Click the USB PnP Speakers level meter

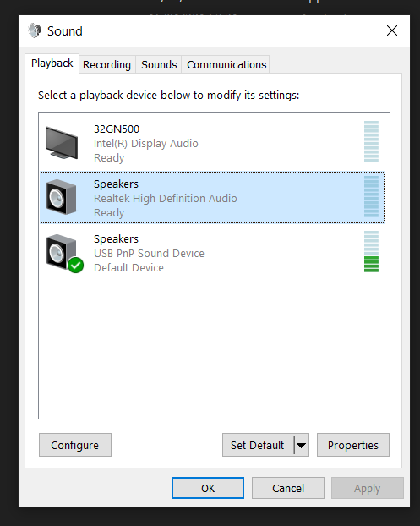[371, 252]
